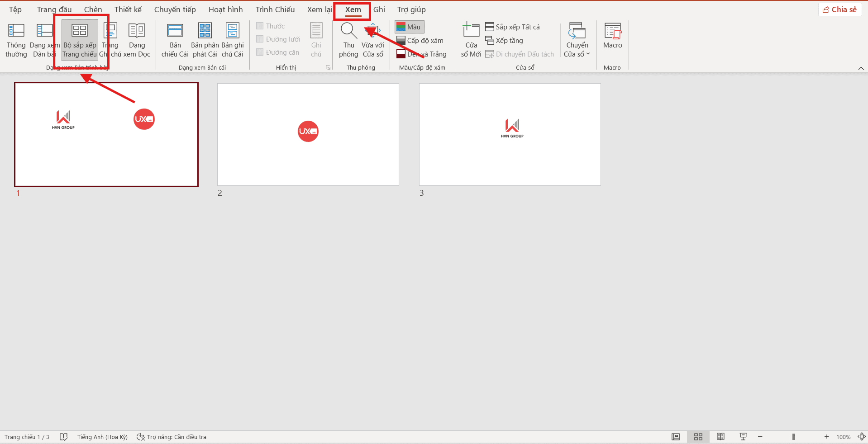Switch display to Cấp độ xám
Viewport: 868px width, 444px height.
pos(420,40)
